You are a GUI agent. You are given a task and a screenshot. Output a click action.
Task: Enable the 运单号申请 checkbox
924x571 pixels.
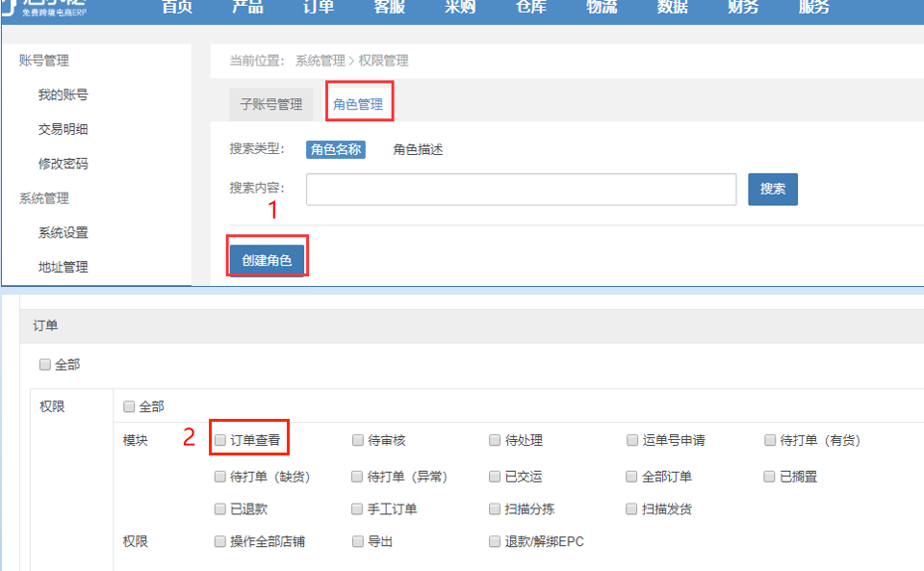click(x=632, y=440)
